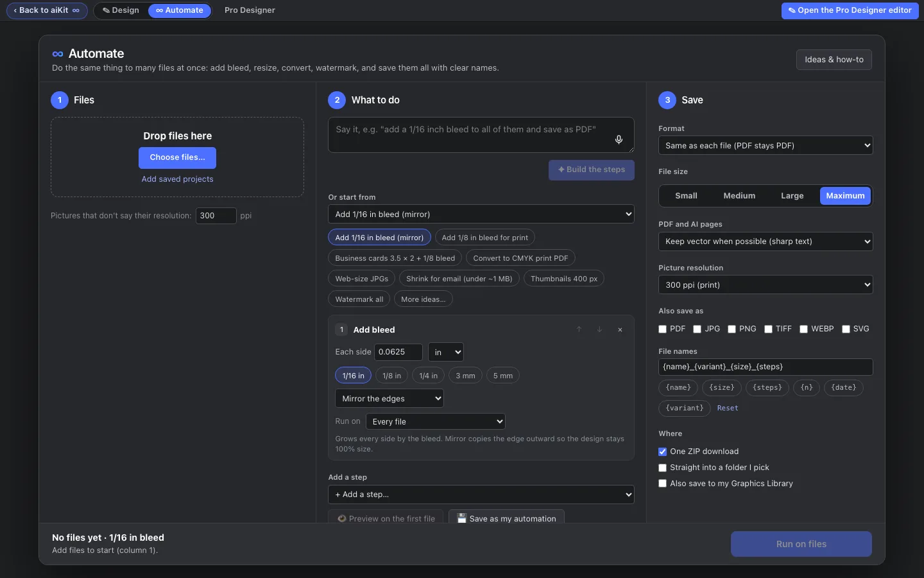This screenshot has width=924, height=578.
Task: Insert {size} token
Action: [x=722, y=388]
